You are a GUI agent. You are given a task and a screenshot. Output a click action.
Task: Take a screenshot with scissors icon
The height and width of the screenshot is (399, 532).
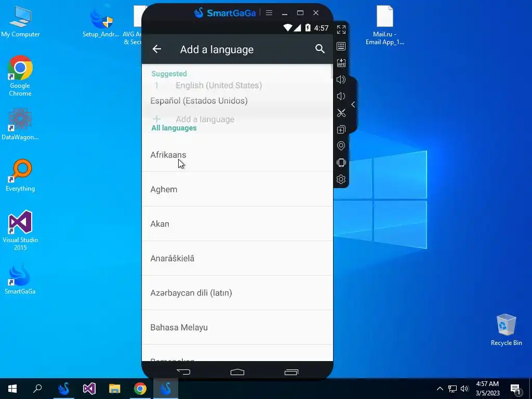pyautogui.click(x=341, y=113)
